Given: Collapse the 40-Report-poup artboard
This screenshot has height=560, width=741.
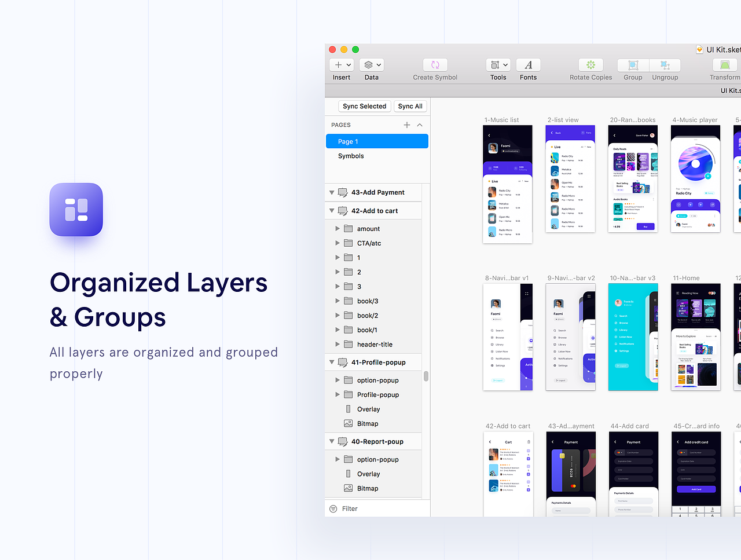Looking at the screenshot, I should tap(332, 441).
